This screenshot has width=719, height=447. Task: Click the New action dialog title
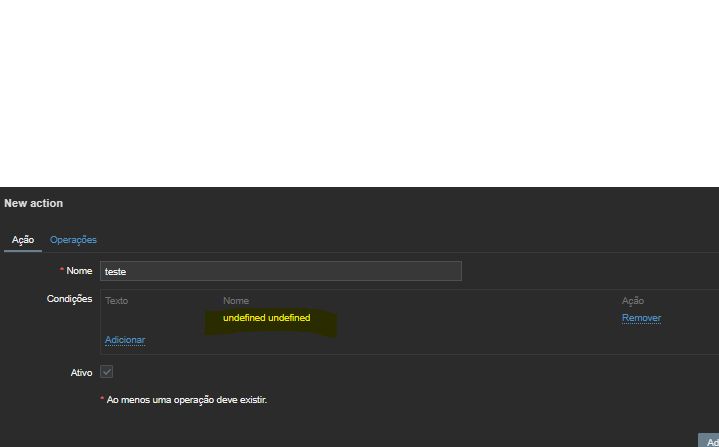(33, 203)
